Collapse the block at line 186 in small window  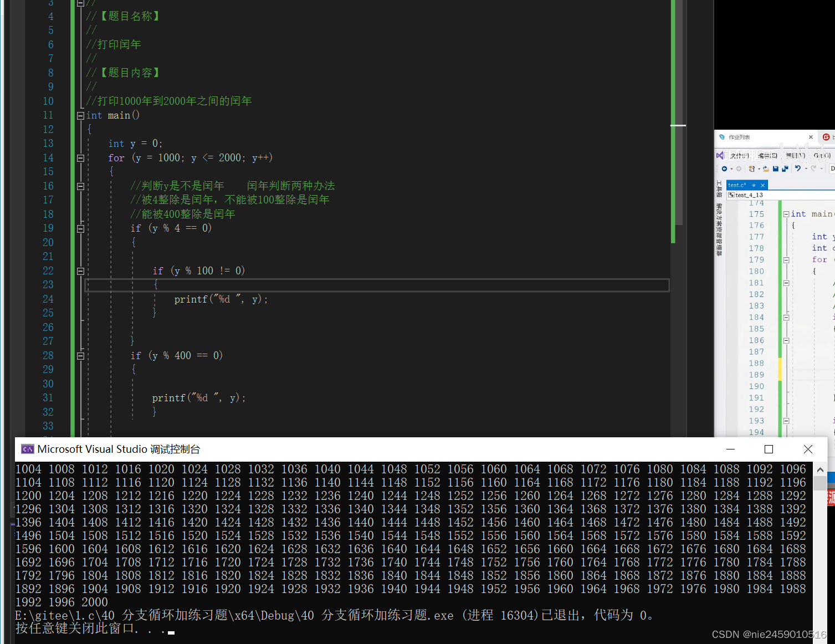tap(786, 340)
